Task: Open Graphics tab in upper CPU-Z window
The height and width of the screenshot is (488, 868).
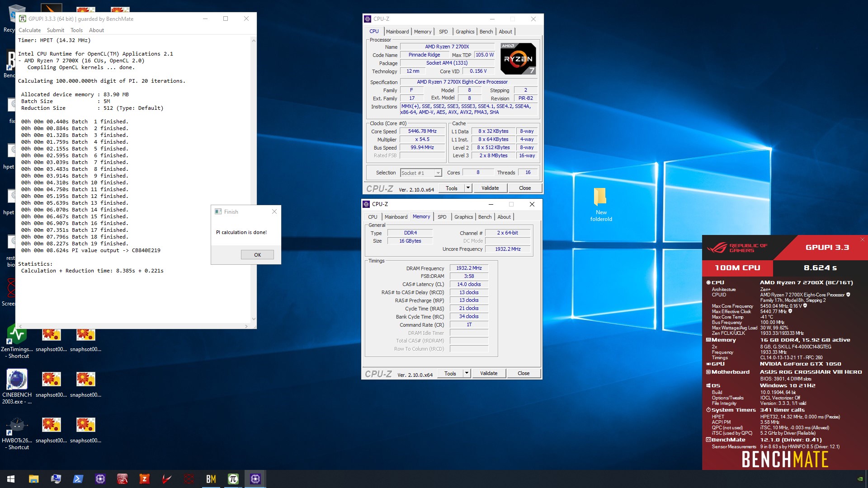Action: point(465,32)
